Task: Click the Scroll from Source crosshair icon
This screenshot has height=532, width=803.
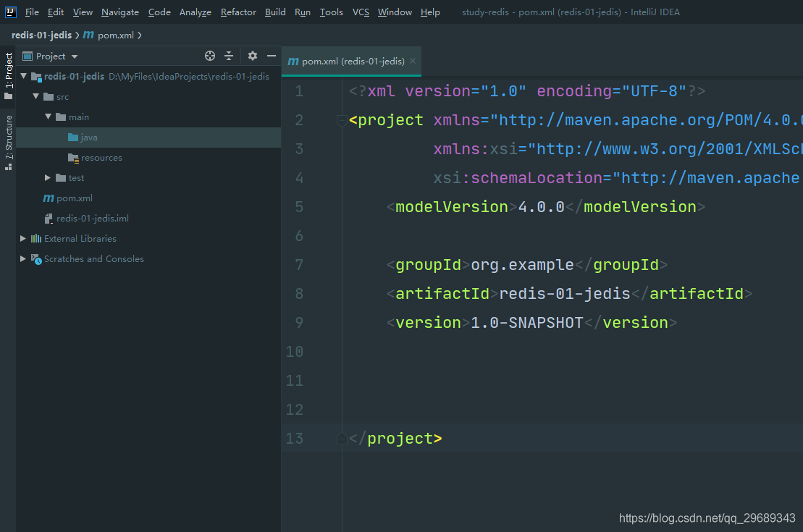Action: tap(209, 56)
